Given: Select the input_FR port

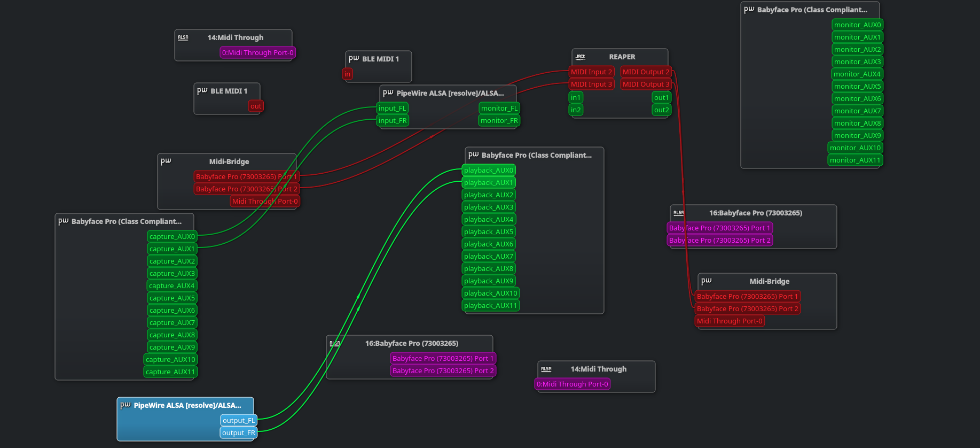Looking at the screenshot, I should click(x=393, y=120).
